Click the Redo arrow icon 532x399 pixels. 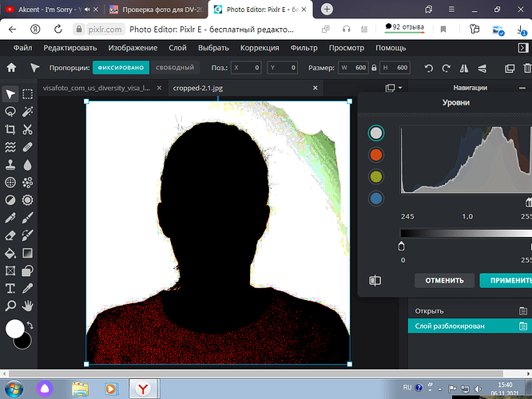pos(447,68)
